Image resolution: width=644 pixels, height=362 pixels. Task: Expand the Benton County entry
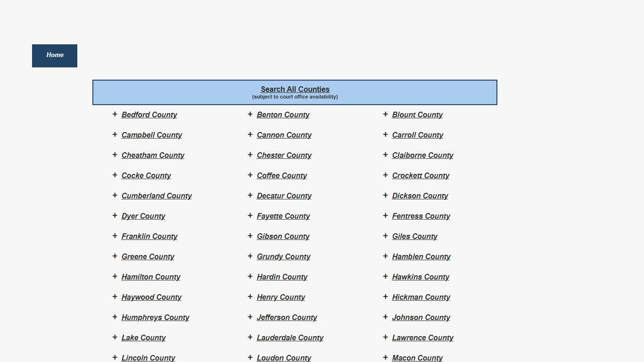[250, 115]
